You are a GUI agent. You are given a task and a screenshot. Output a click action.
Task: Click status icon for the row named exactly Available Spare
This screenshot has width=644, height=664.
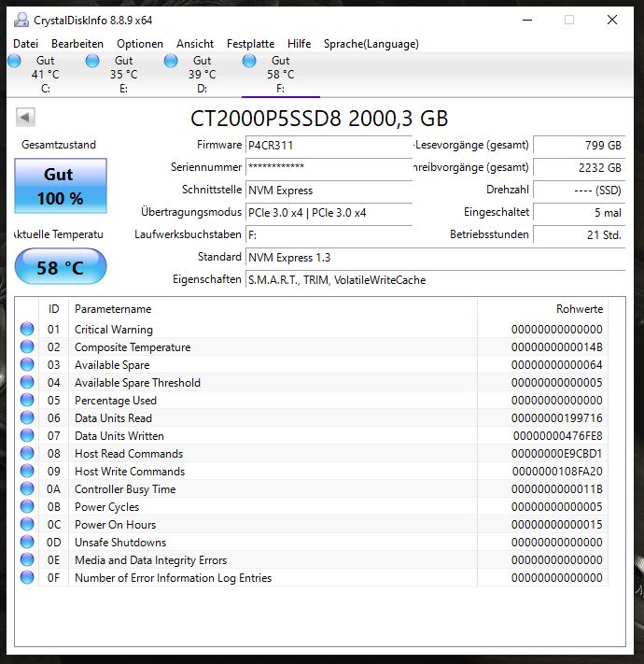click(x=27, y=364)
